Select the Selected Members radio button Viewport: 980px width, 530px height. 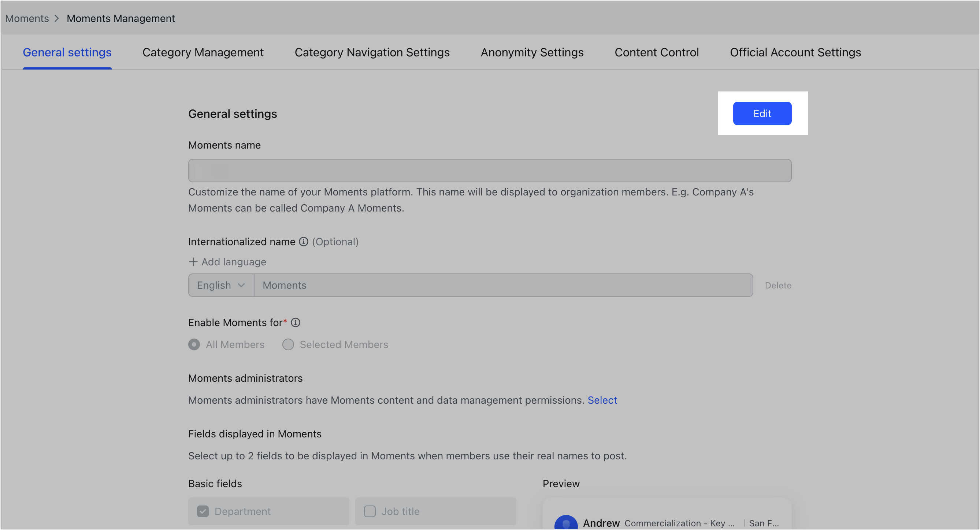[288, 344]
